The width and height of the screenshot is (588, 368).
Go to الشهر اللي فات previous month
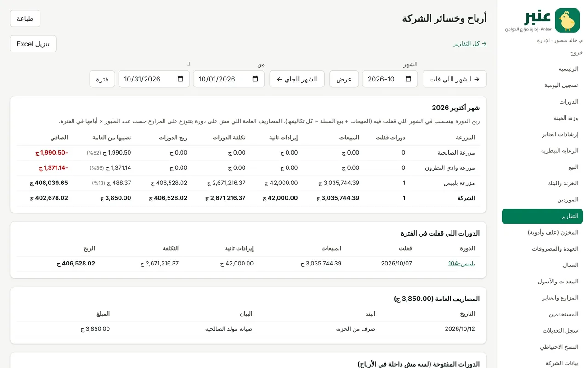point(454,79)
